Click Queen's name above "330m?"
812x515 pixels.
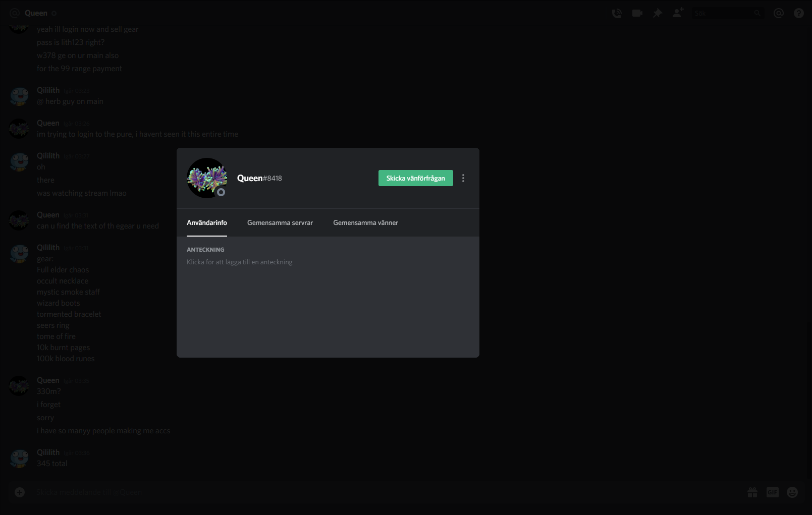pos(48,380)
